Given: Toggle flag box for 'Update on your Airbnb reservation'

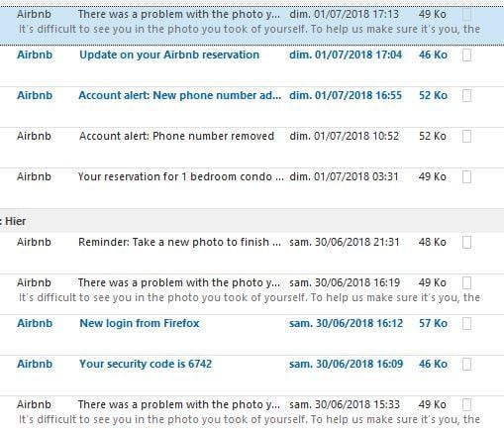Looking at the screenshot, I should pos(466,55).
